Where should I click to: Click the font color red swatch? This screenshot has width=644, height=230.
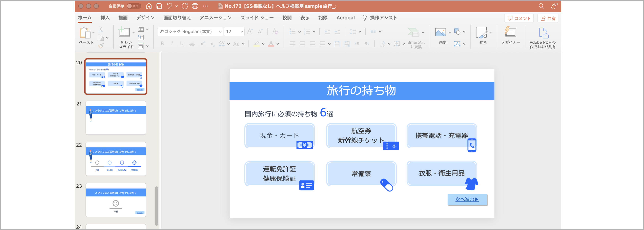(x=271, y=44)
